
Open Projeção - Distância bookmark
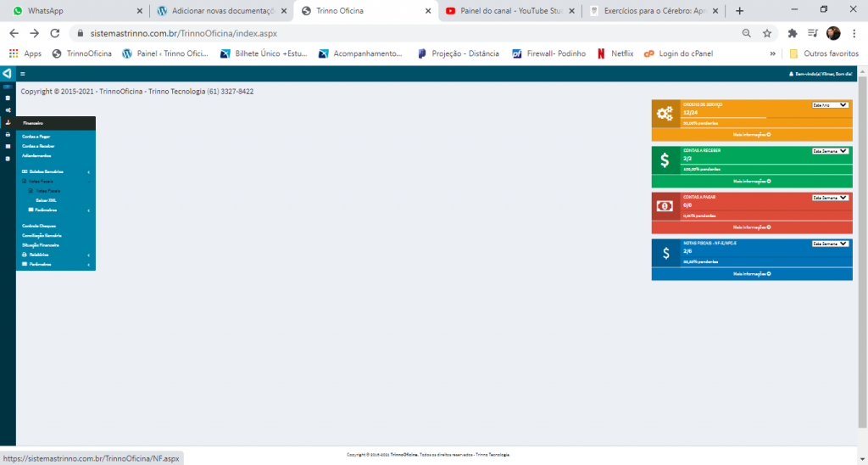(x=458, y=53)
